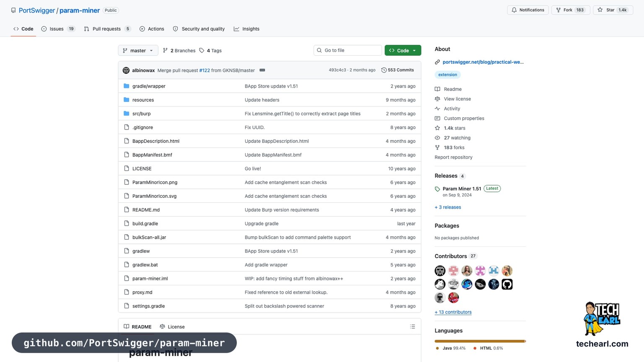
Task: Open 'Add gradle wrapper' commit message
Action: click(266, 265)
